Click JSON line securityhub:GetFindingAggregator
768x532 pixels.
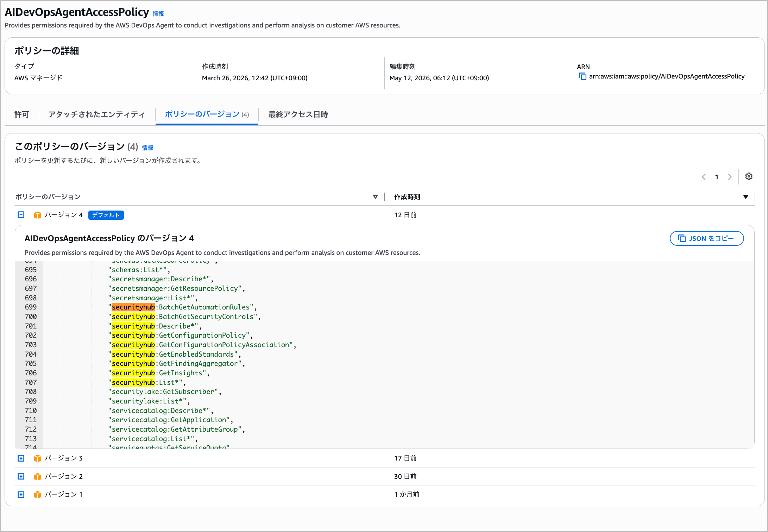[x=176, y=363]
